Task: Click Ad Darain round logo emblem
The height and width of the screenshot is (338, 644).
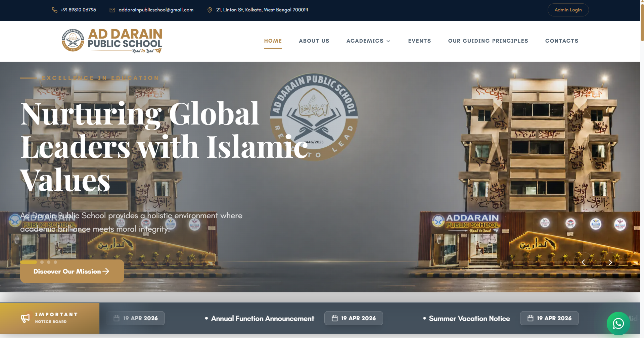Action: pos(73,40)
